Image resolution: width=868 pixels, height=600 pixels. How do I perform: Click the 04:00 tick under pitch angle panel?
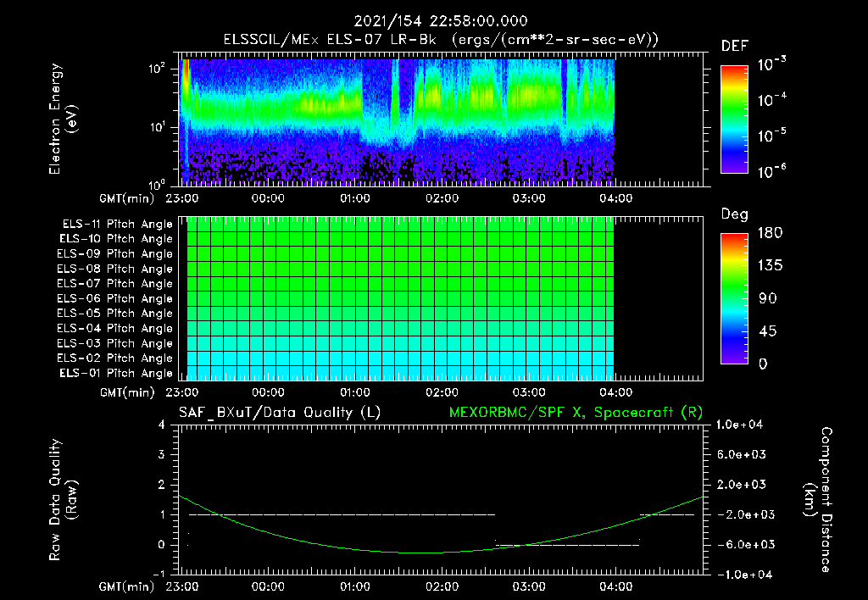pos(615,392)
